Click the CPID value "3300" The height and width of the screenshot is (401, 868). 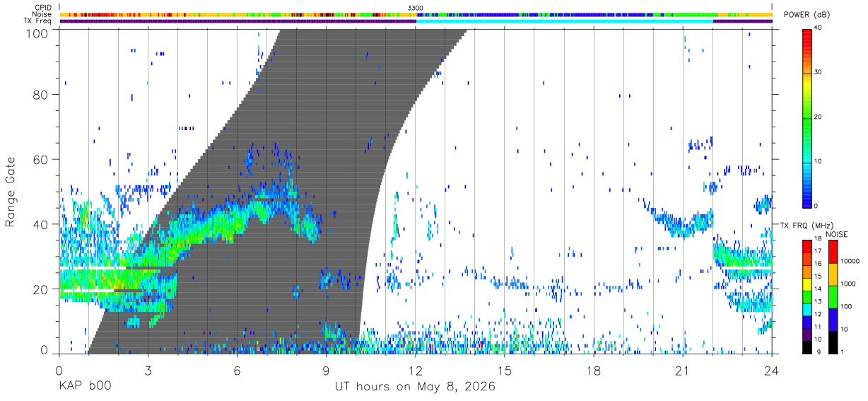coord(416,8)
